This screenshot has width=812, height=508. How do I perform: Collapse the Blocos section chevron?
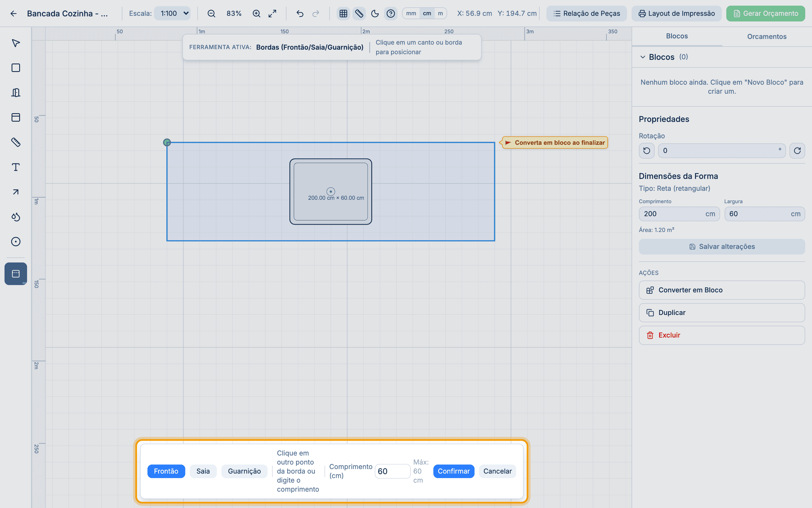pos(643,57)
